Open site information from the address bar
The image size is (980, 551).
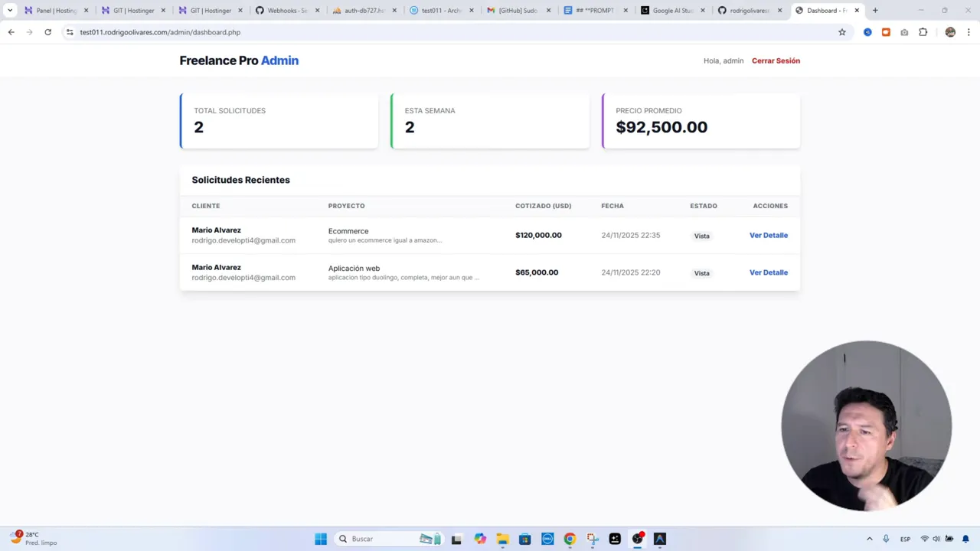pyautogui.click(x=70, y=32)
